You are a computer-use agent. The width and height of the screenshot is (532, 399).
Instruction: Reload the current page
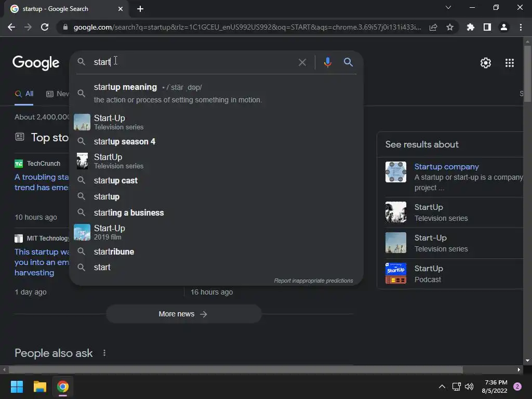[45, 27]
